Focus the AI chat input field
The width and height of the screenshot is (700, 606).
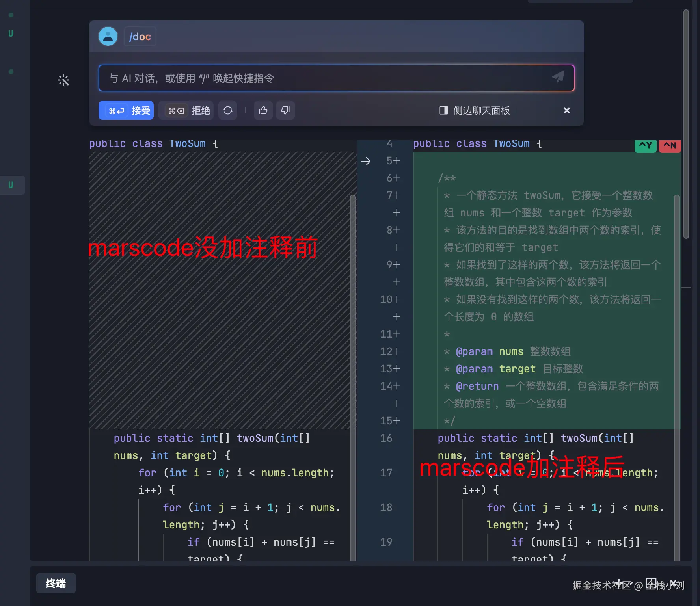pyautogui.click(x=336, y=78)
